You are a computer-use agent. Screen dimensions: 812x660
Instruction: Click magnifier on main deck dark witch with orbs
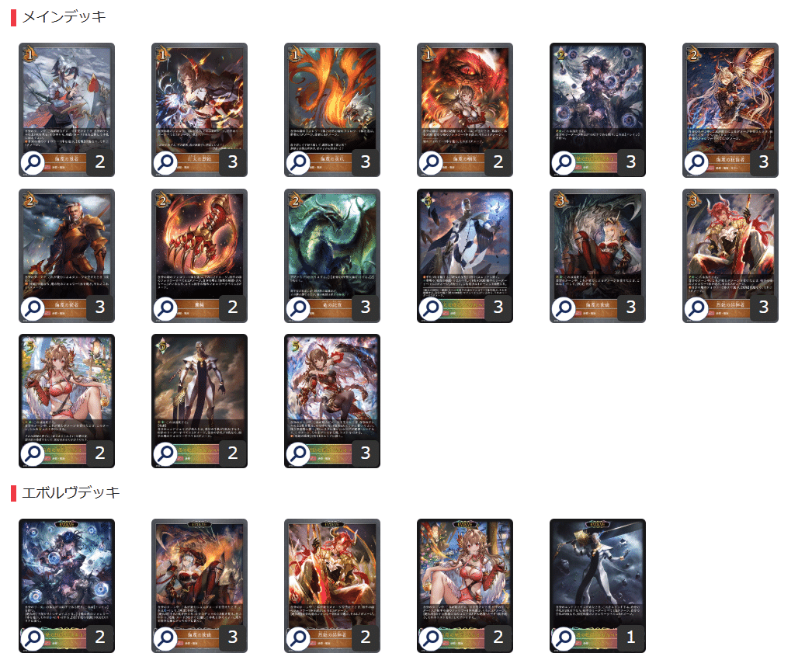pyautogui.click(x=564, y=162)
